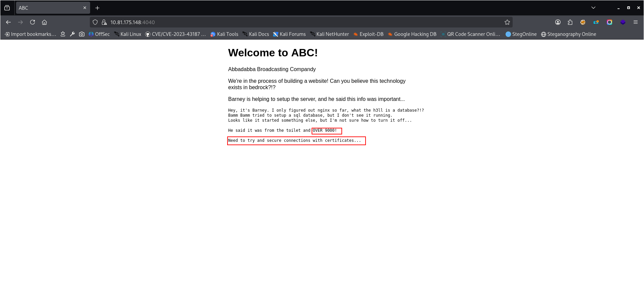Open the StegOnline bookmark
Viewport: 644px width, 288px height.
tap(521, 34)
